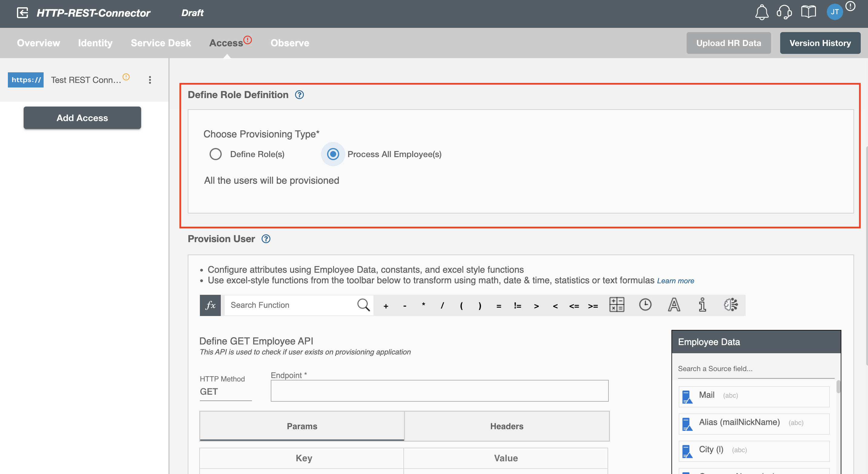Click the search magnifier in Search Function
This screenshot has width=868, height=474.
[x=363, y=305]
